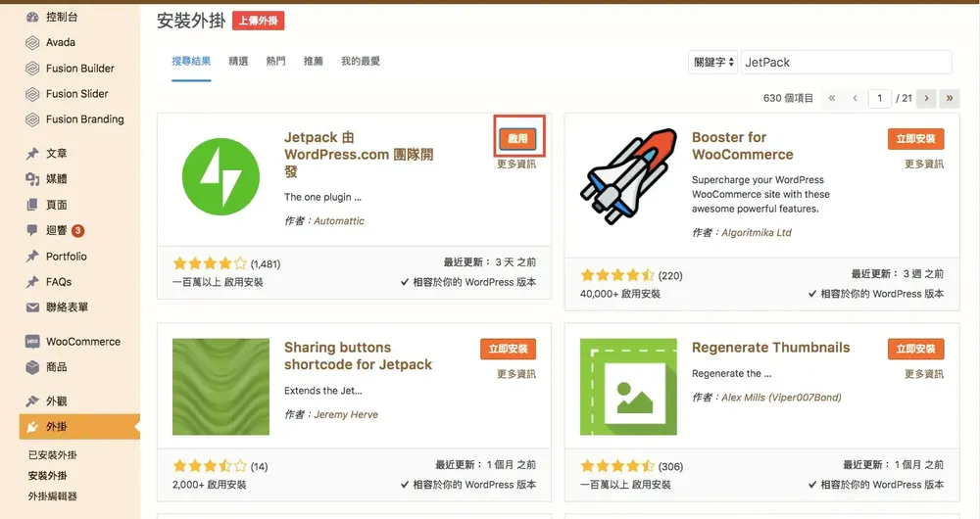Click the 上傳外掛 upload button
This screenshot has width=980, height=519.
pos(258,21)
